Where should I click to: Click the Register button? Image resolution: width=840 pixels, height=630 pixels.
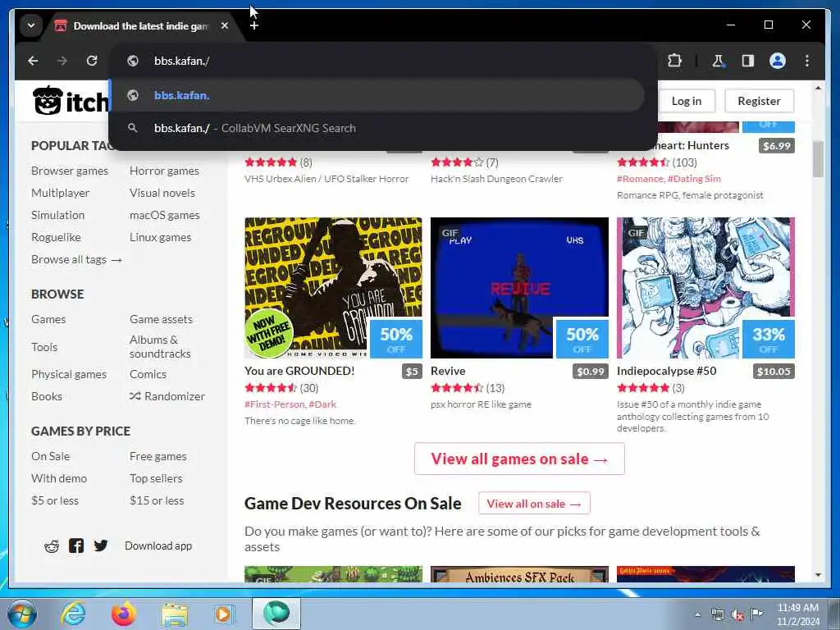(759, 101)
